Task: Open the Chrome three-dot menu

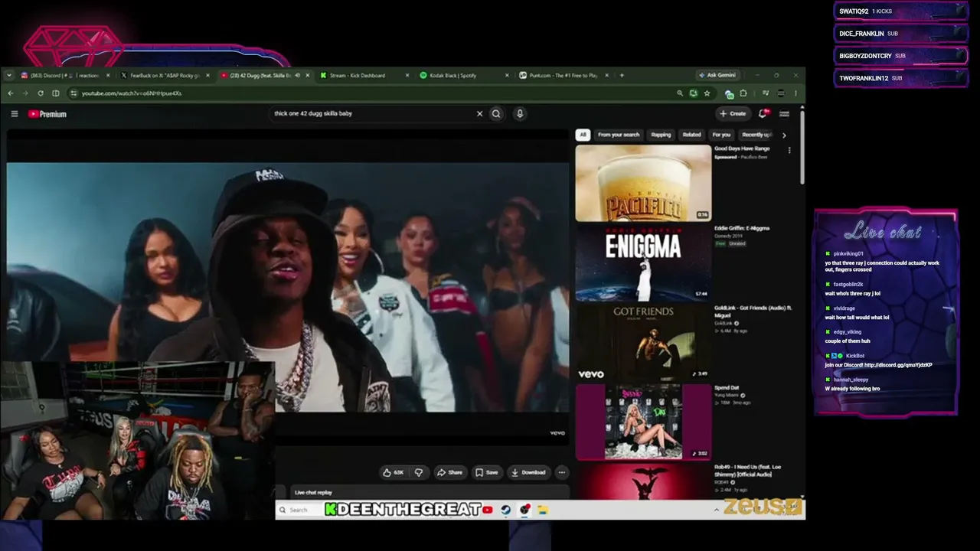Action: (x=795, y=93)
